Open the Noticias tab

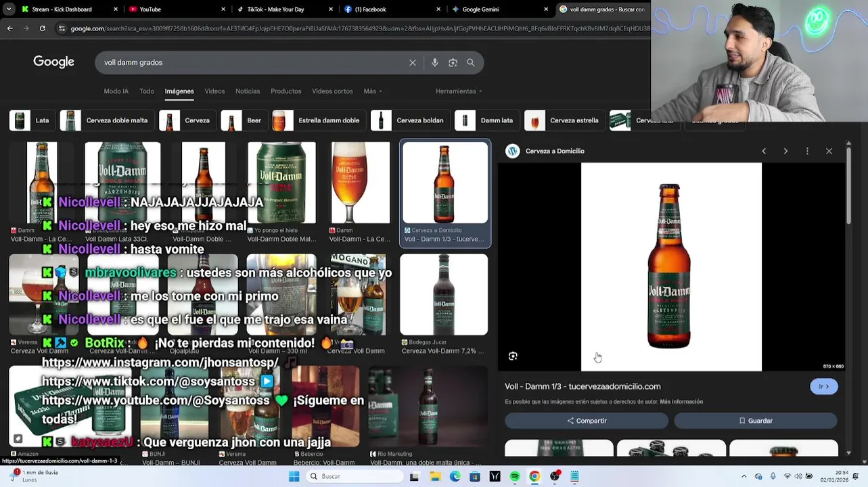[248, 91]
